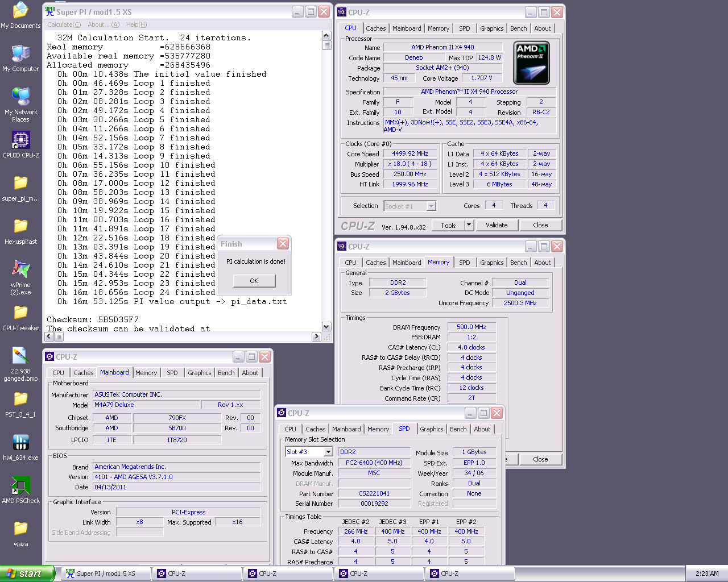Open the Start menu
Viewport: 728px width, 582px height.
[x=27, y=573]
